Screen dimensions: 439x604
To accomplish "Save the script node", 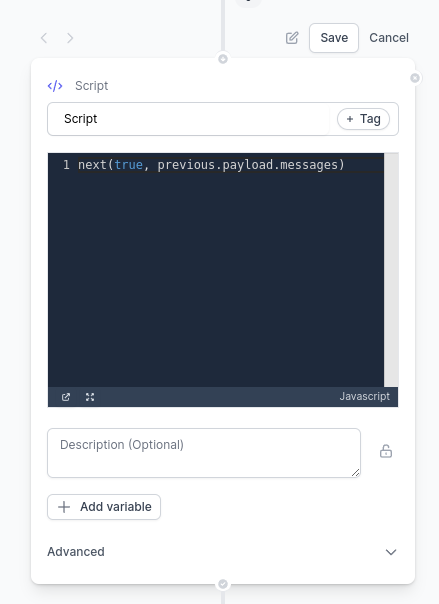I will coord(334,38).
